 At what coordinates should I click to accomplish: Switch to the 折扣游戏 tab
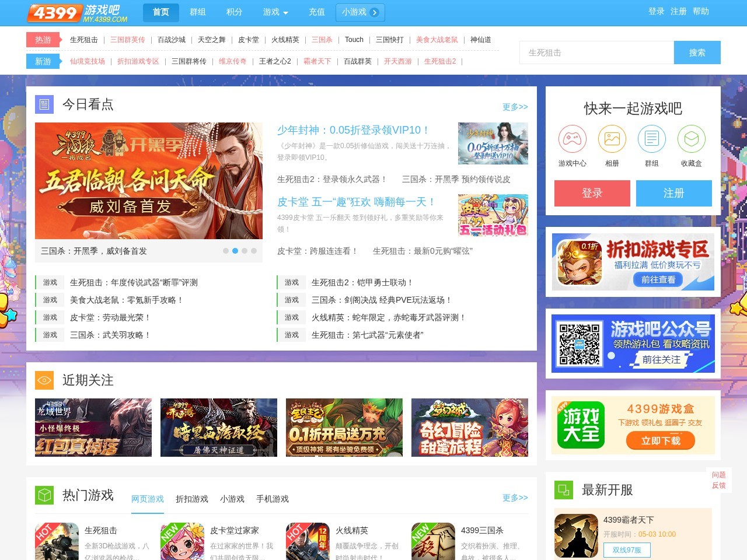(x=192, y=499)
